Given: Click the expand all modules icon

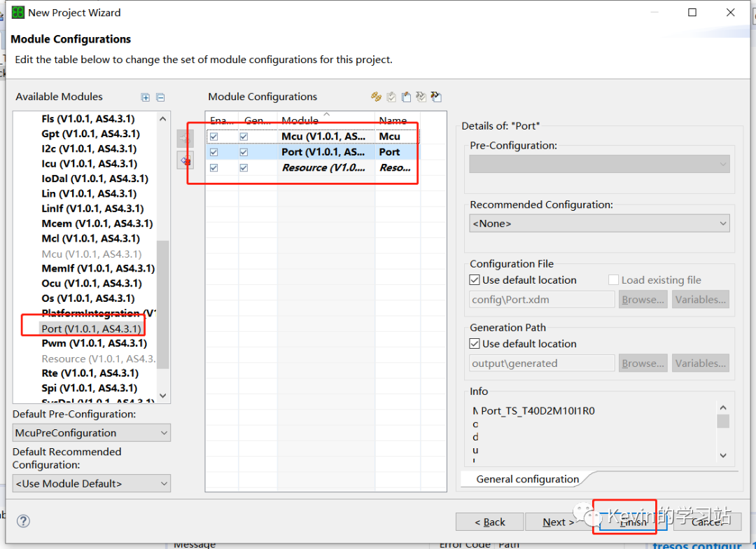Looking at the screenshot, I should (145, 97).
